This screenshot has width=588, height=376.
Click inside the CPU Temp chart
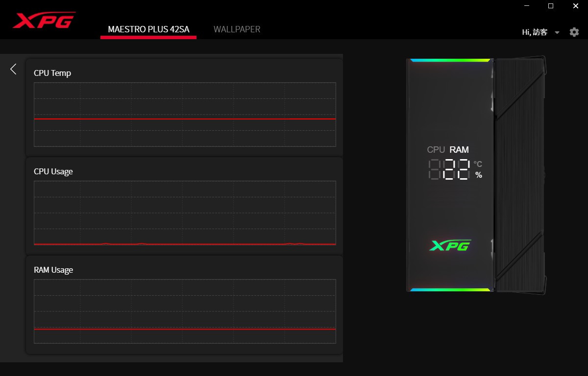(x=185, y=115)
